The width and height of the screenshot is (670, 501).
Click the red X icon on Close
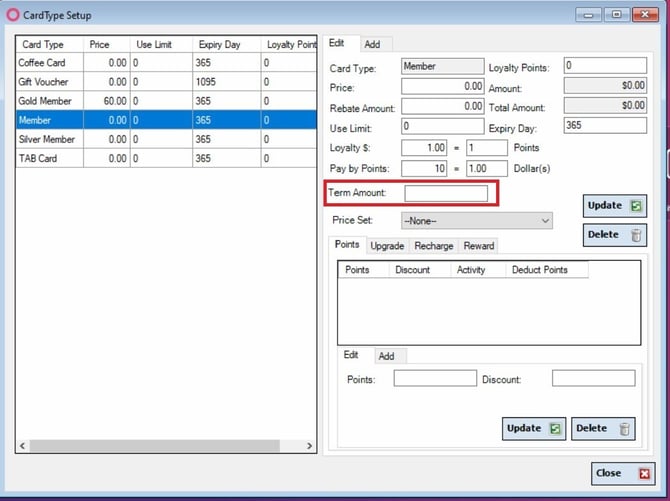click(644, 474)
